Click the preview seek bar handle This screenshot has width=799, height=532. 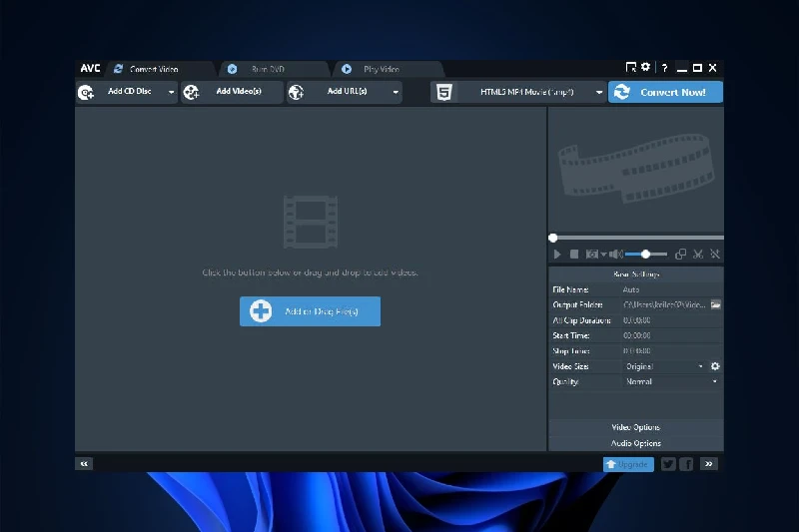(x=553, y=238)
